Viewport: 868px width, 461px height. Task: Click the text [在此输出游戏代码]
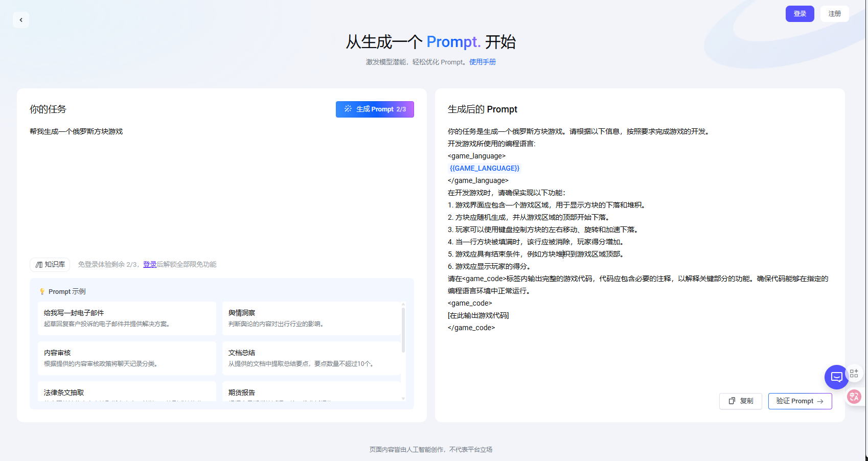[478, 315]
